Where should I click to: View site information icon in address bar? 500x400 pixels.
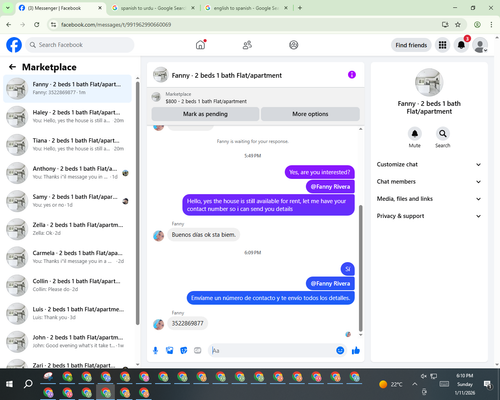53,24
